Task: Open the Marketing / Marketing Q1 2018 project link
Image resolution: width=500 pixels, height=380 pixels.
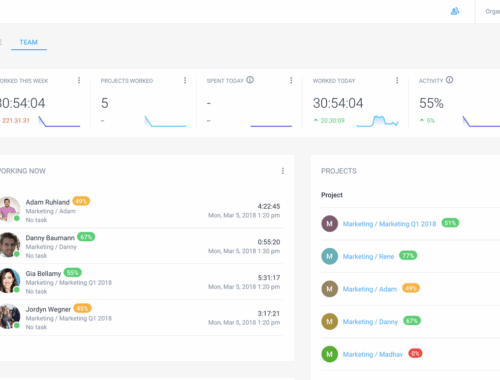Action: (389, 224)
